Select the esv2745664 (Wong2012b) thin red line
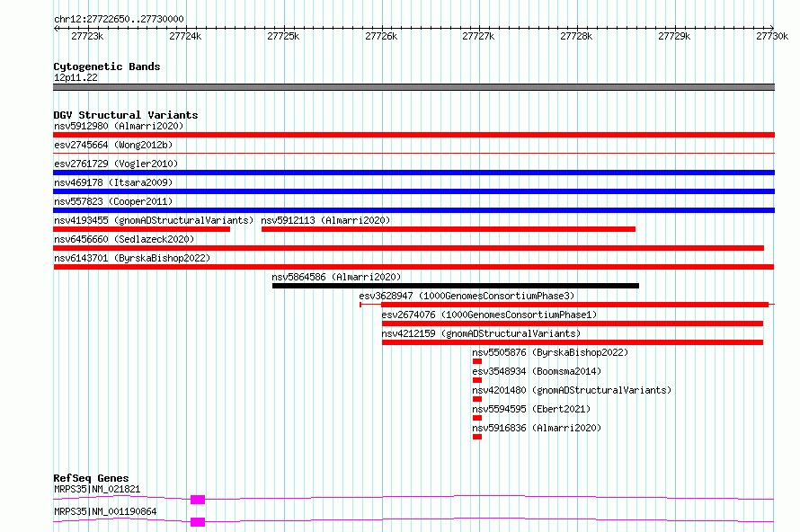This screenshot has height=532, width=800. coord(413,153)
